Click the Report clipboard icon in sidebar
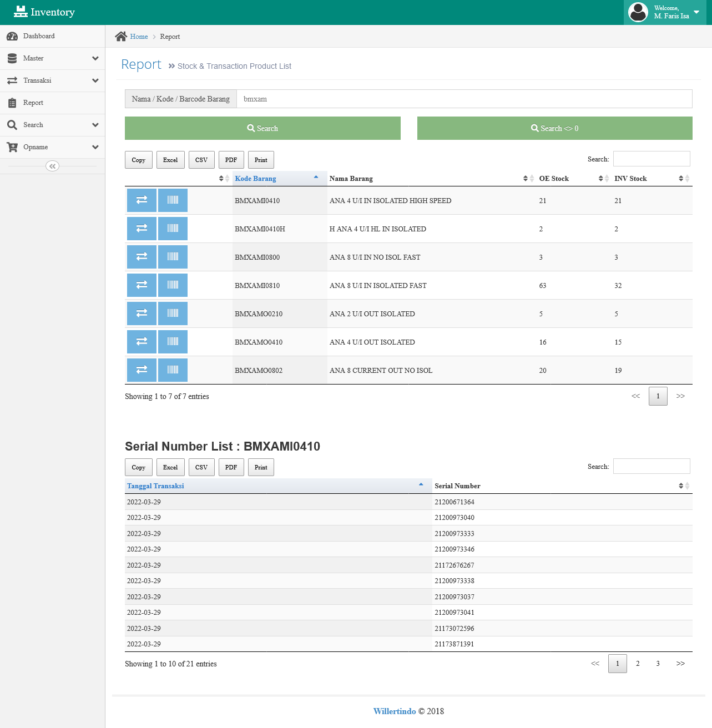This screenshot has height=728, width=712. pyautogui.click(x=12, y=103)
